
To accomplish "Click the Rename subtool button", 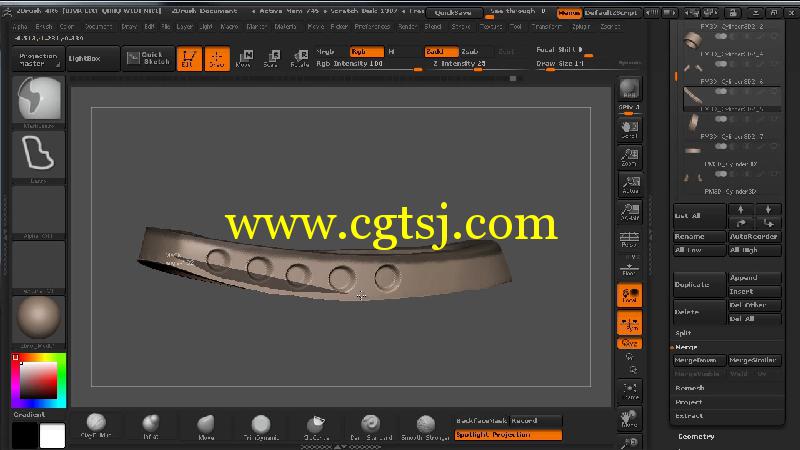I will pyautogui.click(x=699, y=237).
